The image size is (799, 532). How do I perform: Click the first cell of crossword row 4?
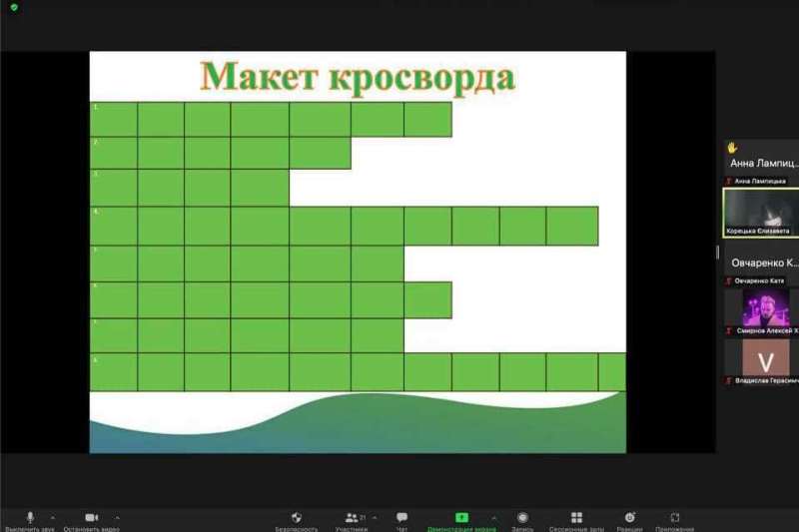click(114, 226)
